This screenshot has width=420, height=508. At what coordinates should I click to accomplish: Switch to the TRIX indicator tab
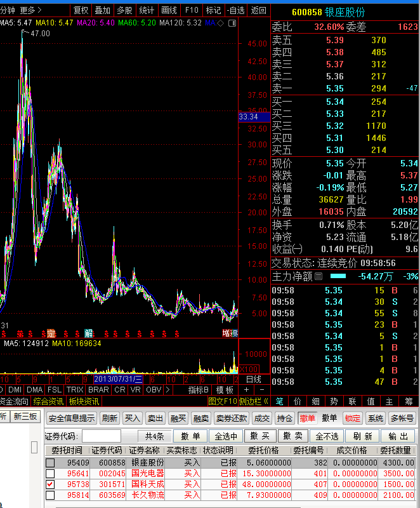(x=75, y=390)
